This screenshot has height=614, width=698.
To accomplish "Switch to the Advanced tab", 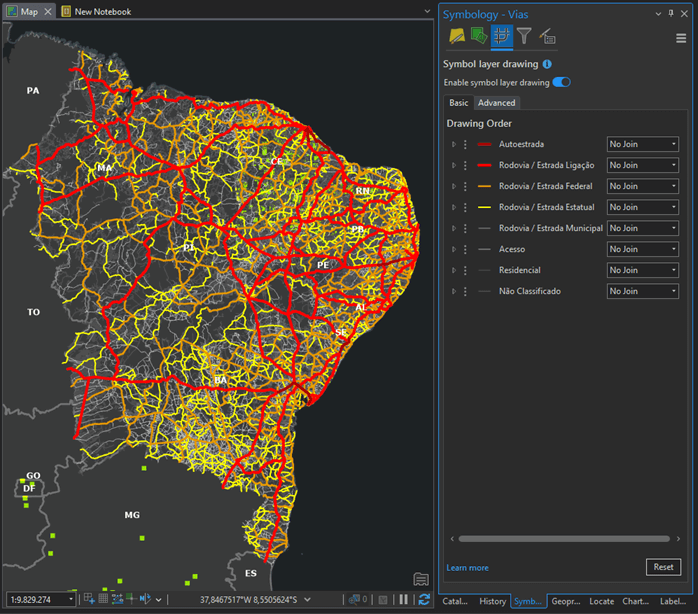I will (x=496, y=103).
